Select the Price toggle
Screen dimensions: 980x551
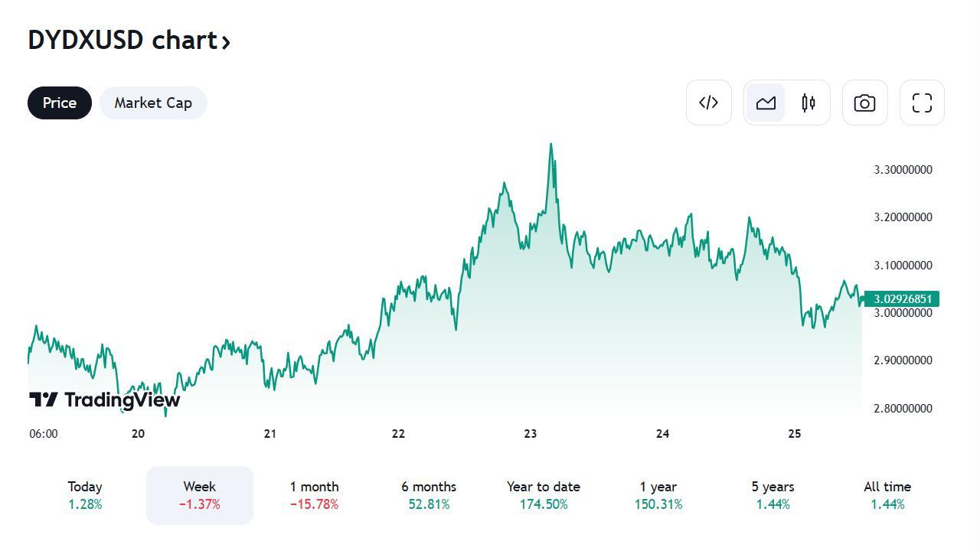tap(60, 103)
